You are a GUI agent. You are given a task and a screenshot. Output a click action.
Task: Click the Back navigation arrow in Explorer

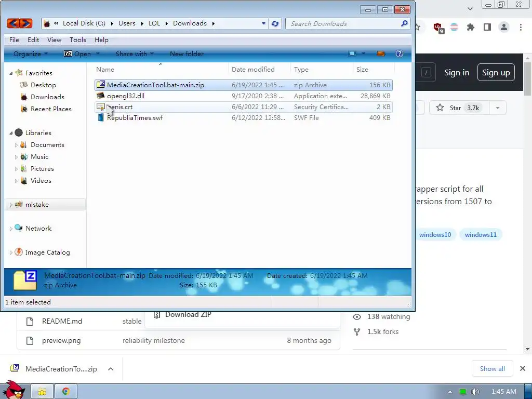(13, 23)
